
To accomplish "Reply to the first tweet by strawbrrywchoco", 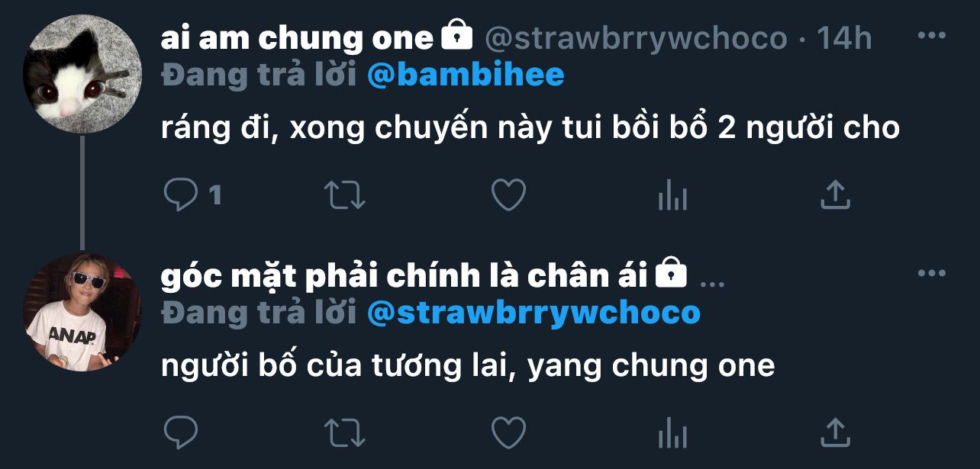I will pyautogui.click(x=181, y=195).
